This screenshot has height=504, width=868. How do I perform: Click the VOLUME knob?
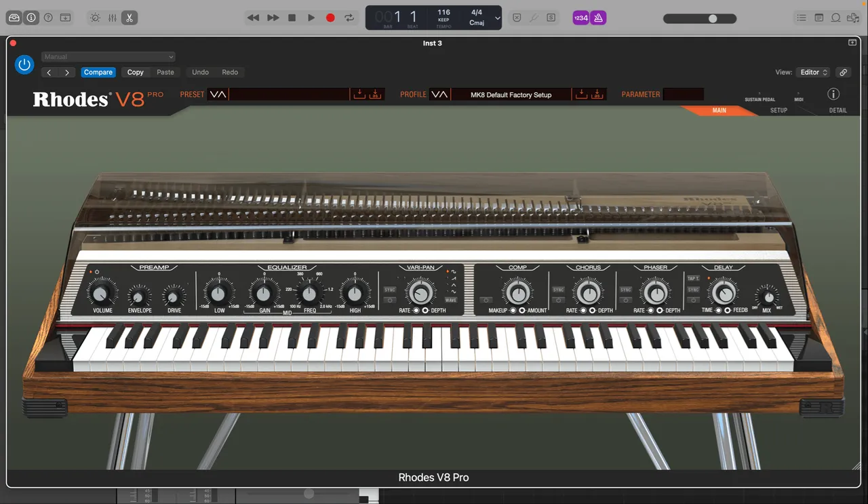click(x=102, y=294)
